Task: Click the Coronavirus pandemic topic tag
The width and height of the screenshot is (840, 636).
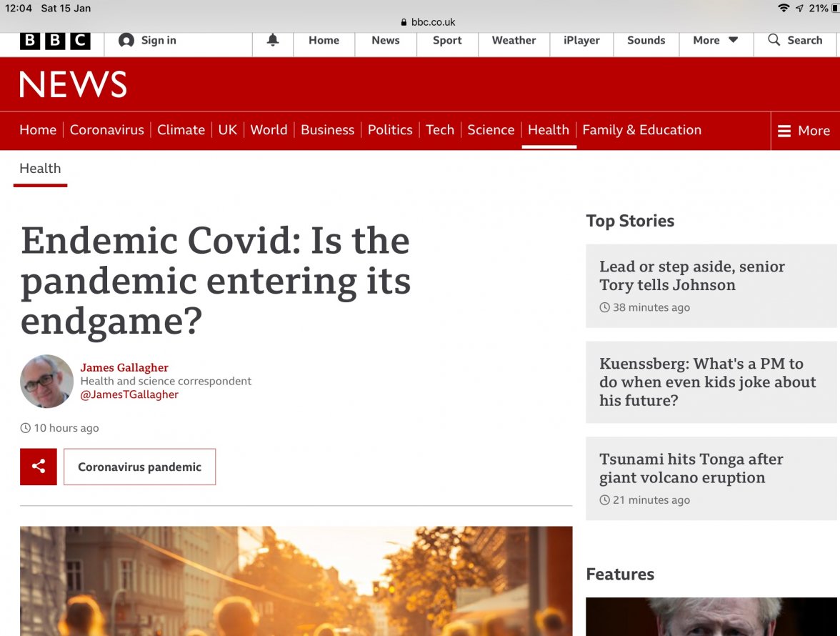Action: coord(139,467)
